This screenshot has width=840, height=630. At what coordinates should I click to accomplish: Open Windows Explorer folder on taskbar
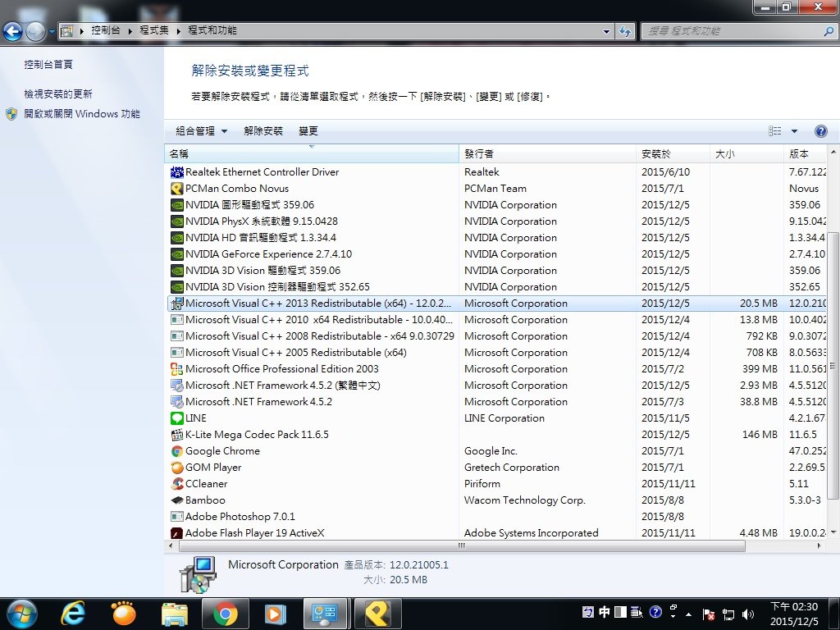point(175,614)
